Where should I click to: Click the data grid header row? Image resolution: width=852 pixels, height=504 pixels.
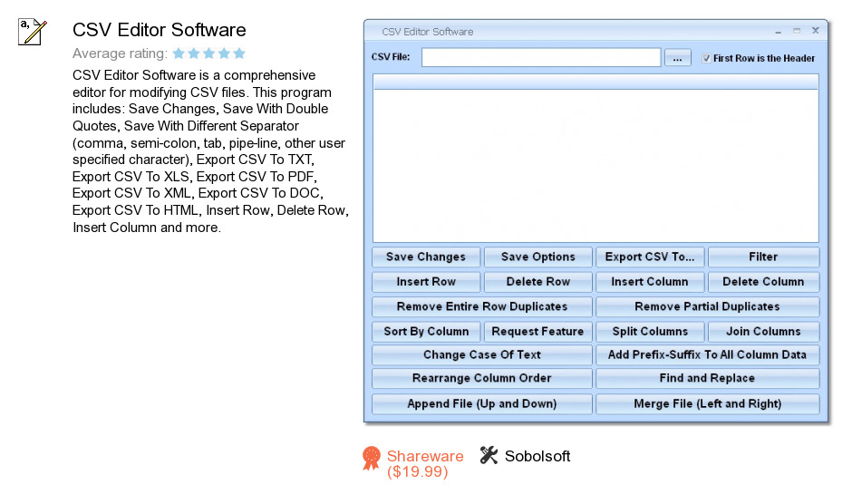595,82
